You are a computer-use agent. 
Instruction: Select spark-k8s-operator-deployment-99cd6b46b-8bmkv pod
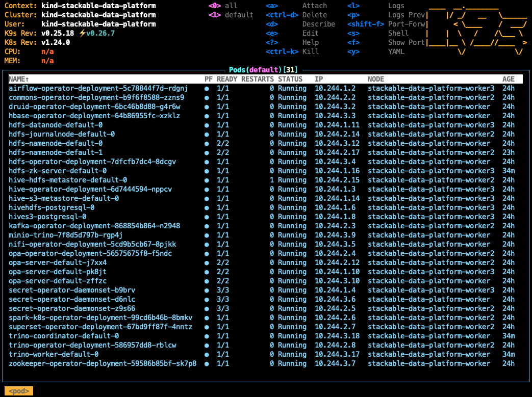(265, 317)
